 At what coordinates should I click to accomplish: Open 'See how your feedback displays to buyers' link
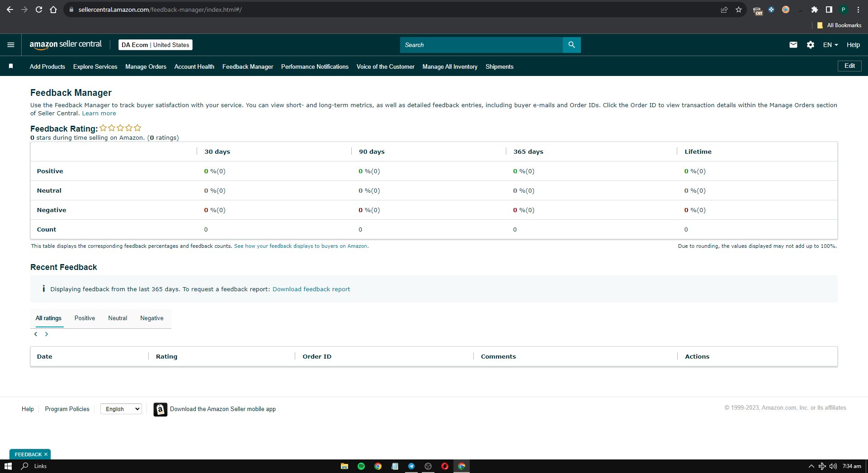tap(301, 246)
